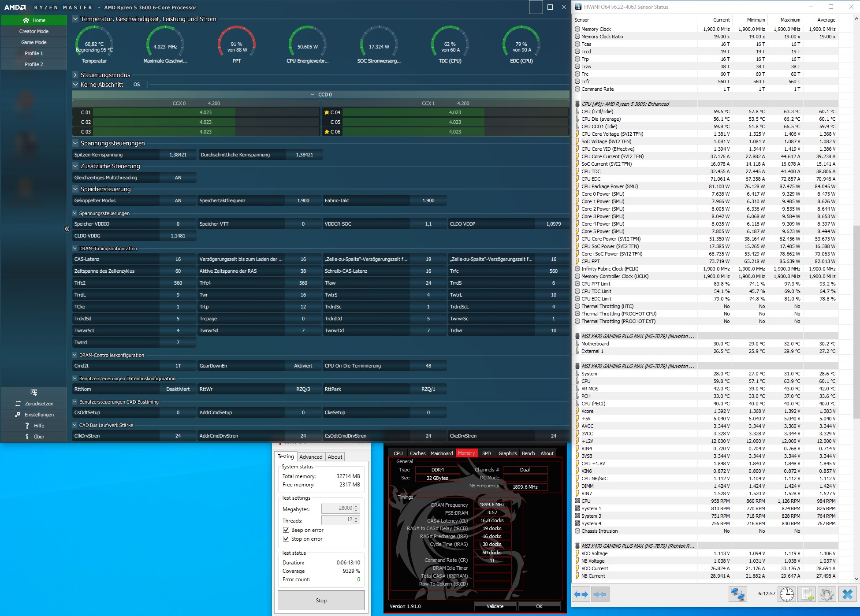Screen dimensions: 860x616
Task: Open the Advanced tab in RAM Test
Action: pyautogui.click(x=311, y=457)
